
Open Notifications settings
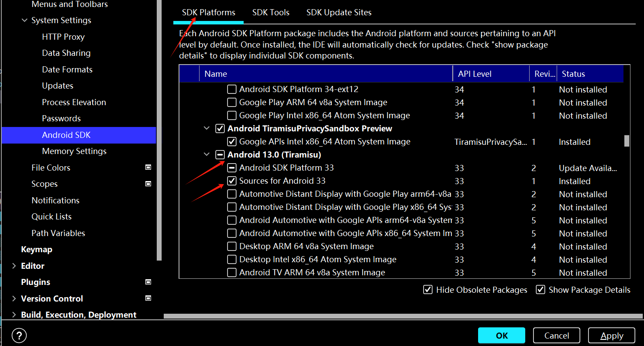55,200
